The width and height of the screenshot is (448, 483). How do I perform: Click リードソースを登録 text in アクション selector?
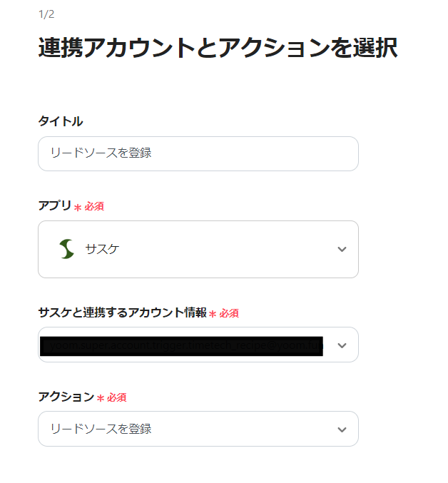(x=101, y=429)
